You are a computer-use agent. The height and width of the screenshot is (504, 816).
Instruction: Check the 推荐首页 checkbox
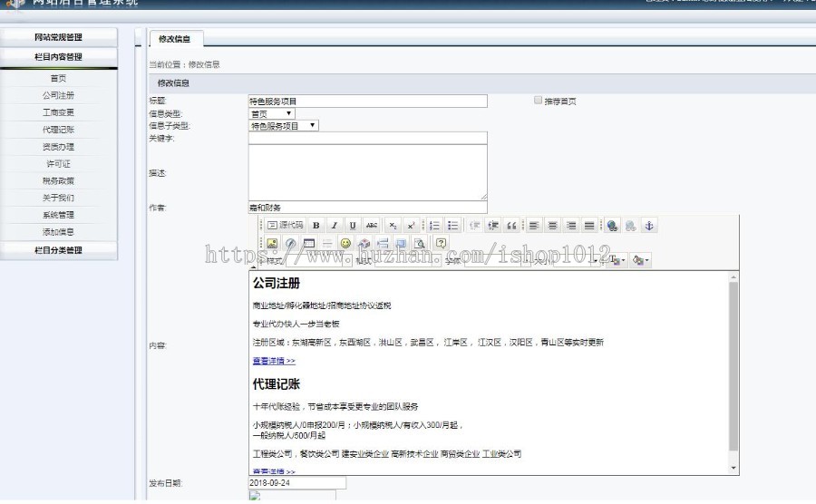[539, 101]
